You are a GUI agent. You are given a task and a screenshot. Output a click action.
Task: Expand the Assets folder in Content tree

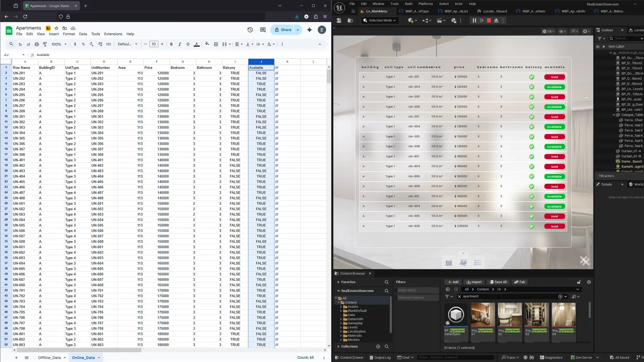point(341,307)
